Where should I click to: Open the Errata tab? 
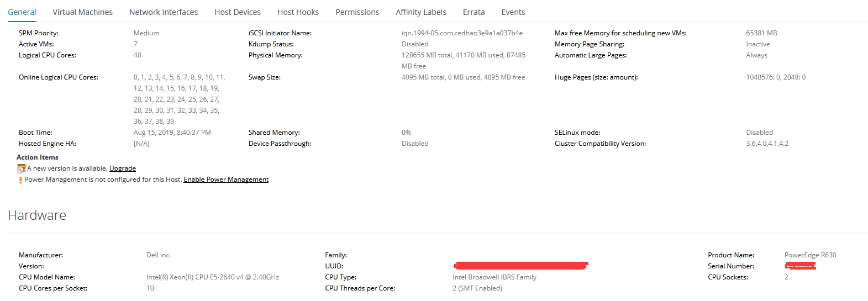(x=474, y=12)
